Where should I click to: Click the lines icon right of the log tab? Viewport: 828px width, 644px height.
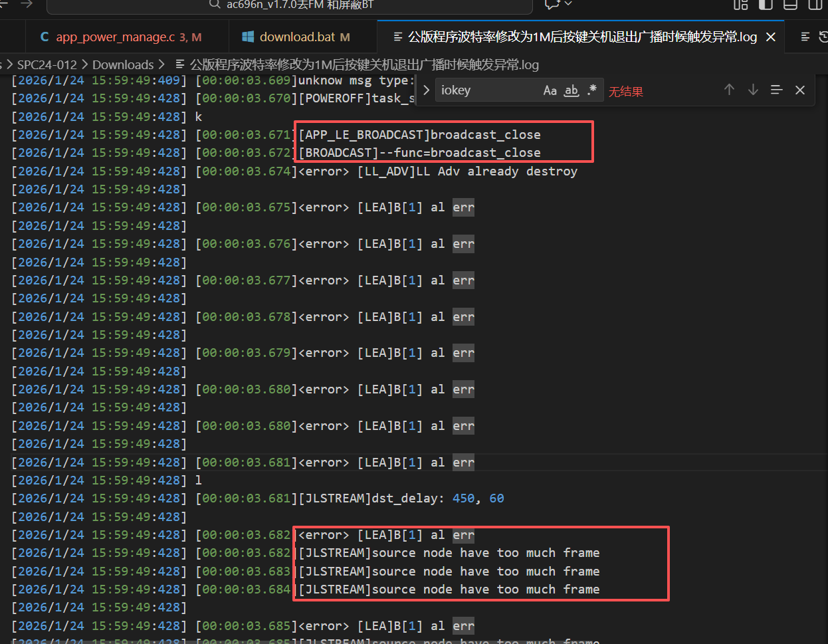[805, 37]
